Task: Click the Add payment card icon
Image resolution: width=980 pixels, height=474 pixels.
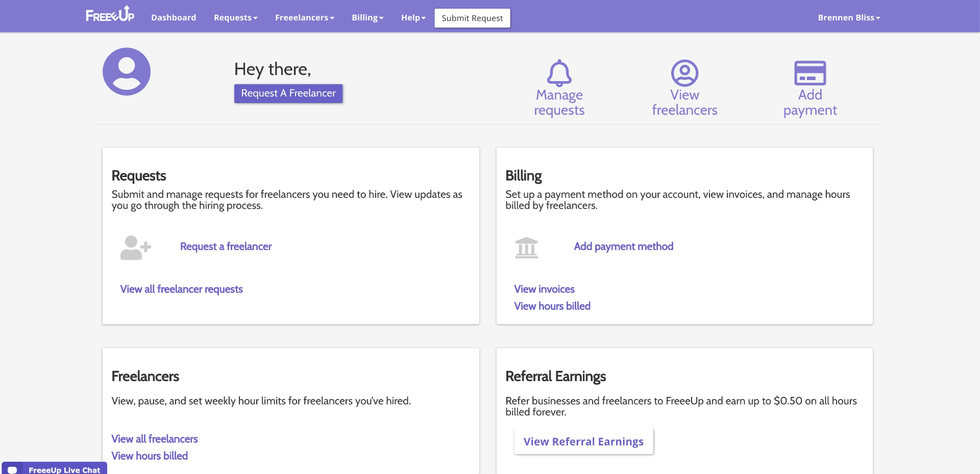Action: pyautogui.click(x=810, y=73)
